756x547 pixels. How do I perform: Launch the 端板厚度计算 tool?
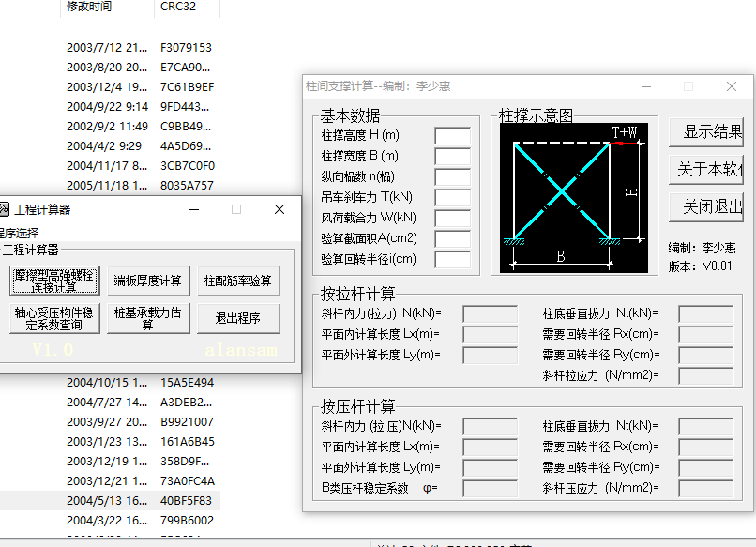147,281
